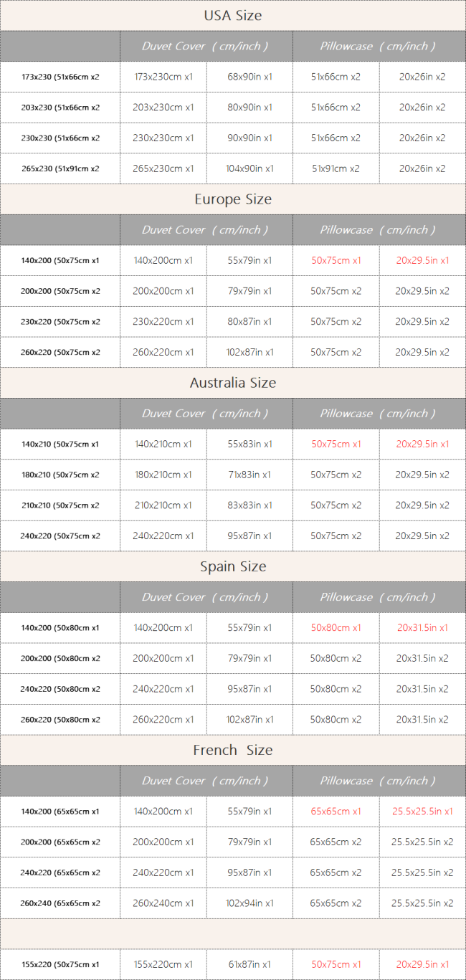Click the 155x220cm x1 duvet cell
The width and height of the screenshot is (466, 980).
coord(163,964)
